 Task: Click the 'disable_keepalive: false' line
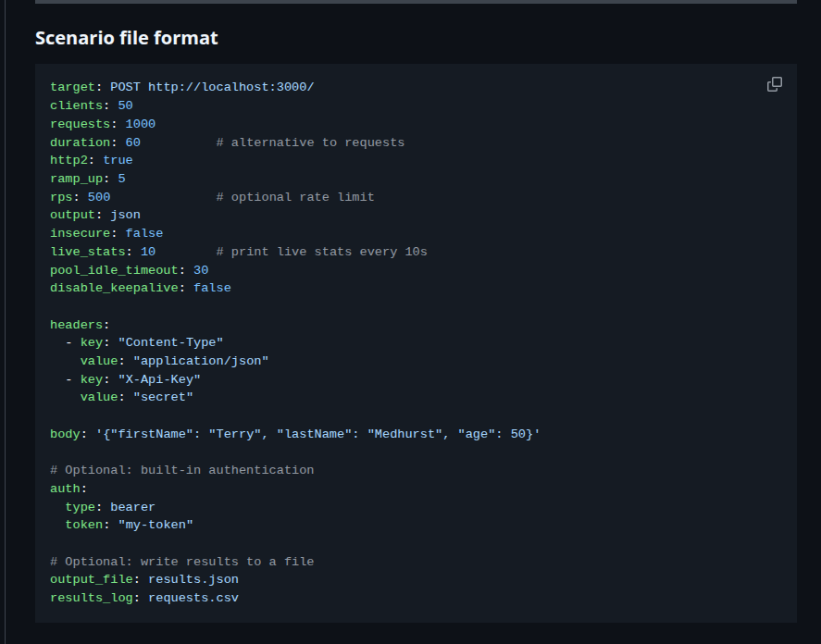click(x=141, y=288)
